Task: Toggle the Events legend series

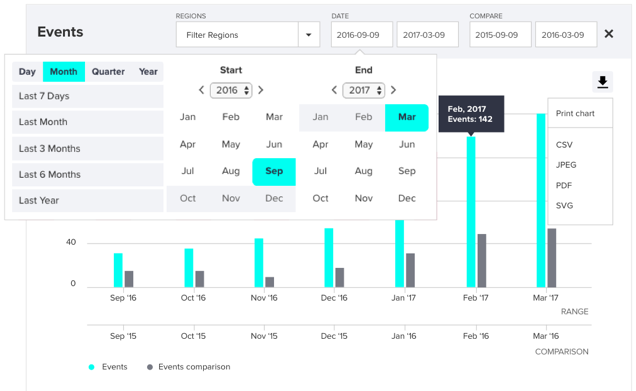Action: pos(108,367)
